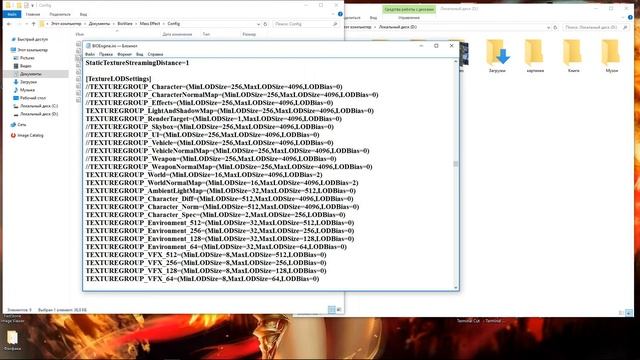
Task: Open the картинки folder on disk D
Action: [x=535, y=56]
